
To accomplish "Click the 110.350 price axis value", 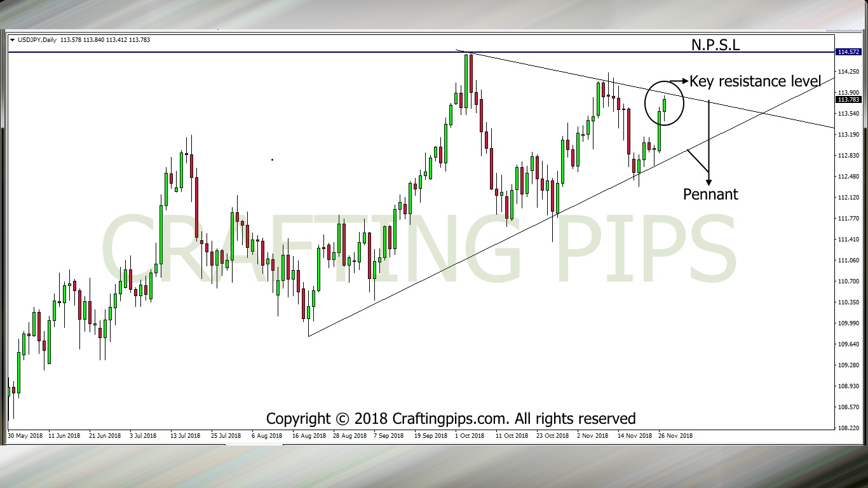I will click(x=848, y=302).
